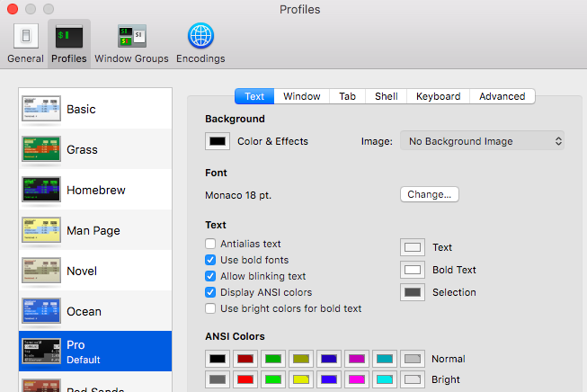Enable Use bright colors for bold text
The height and width of the screenshot is (392, 587).
tap(210, 308)
